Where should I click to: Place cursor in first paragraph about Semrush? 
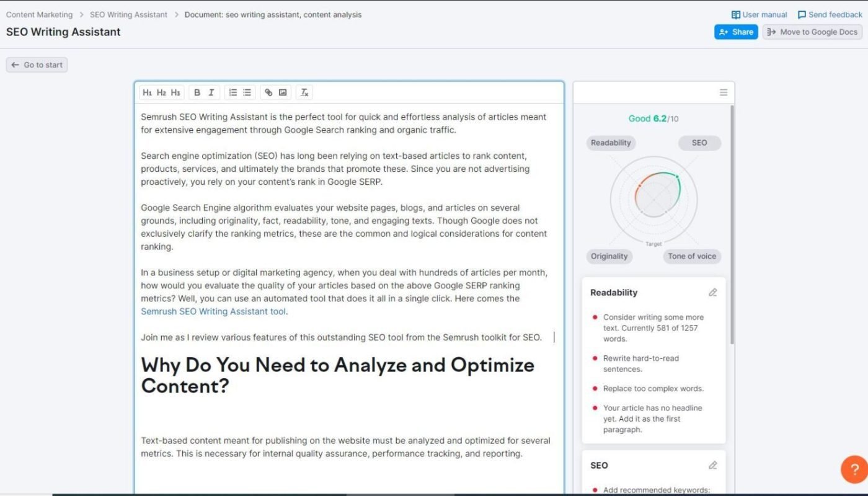(343, 123)
